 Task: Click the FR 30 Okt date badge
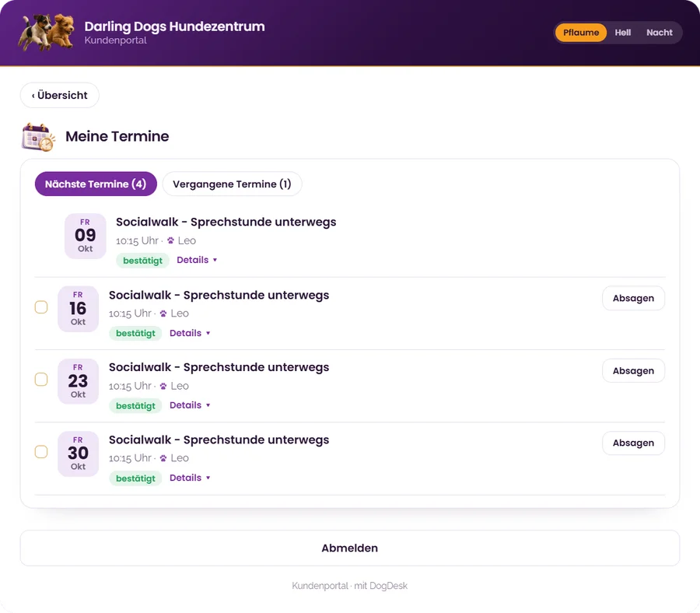pos(78,454)
